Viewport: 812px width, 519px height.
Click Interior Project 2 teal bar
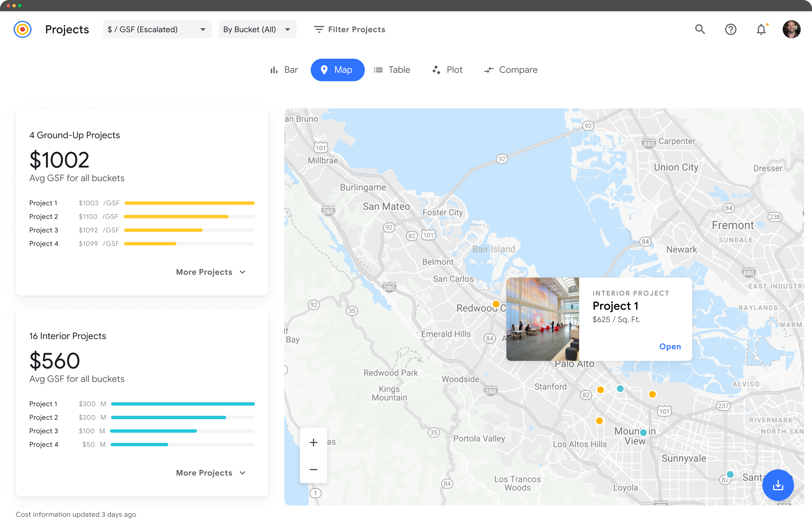point(169,417)
